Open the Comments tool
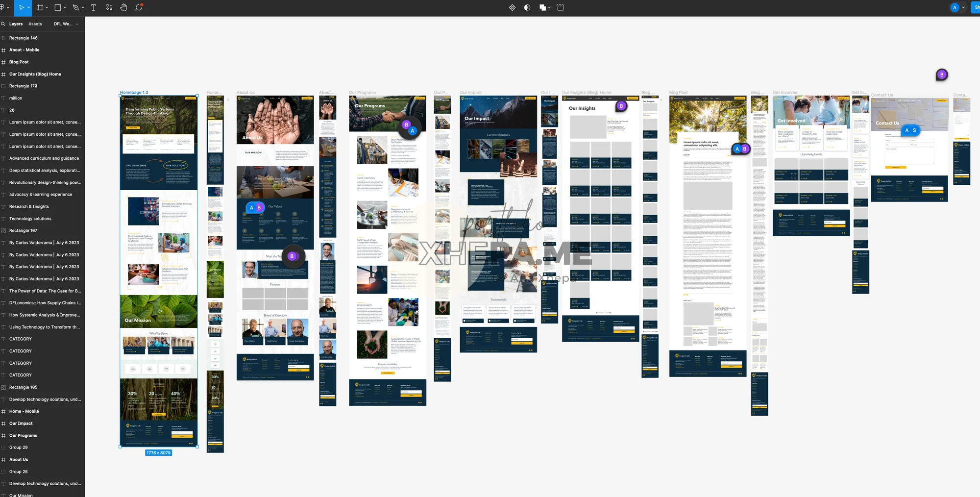This screenshot has width=980, height=497. tap(139, 8)
